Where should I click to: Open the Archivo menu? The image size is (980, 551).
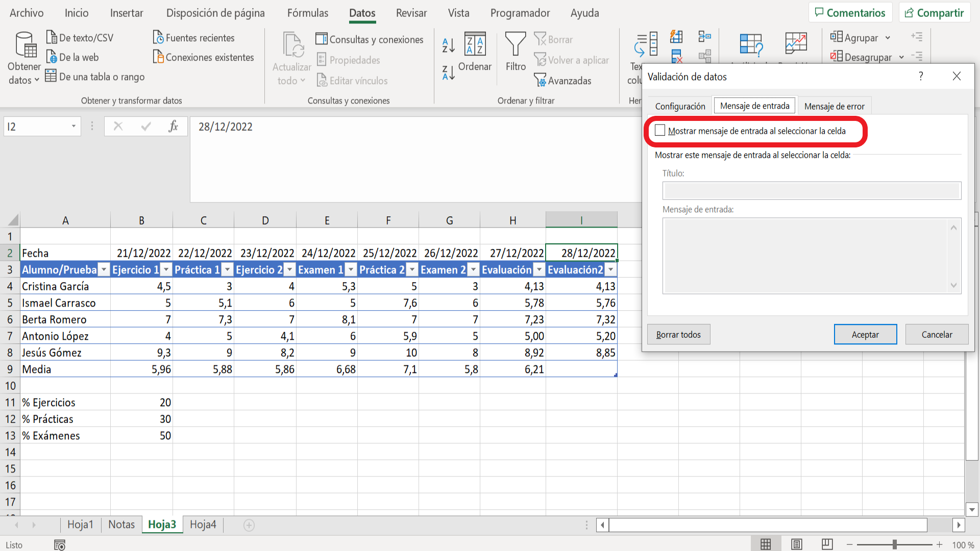tap(27, 13)
